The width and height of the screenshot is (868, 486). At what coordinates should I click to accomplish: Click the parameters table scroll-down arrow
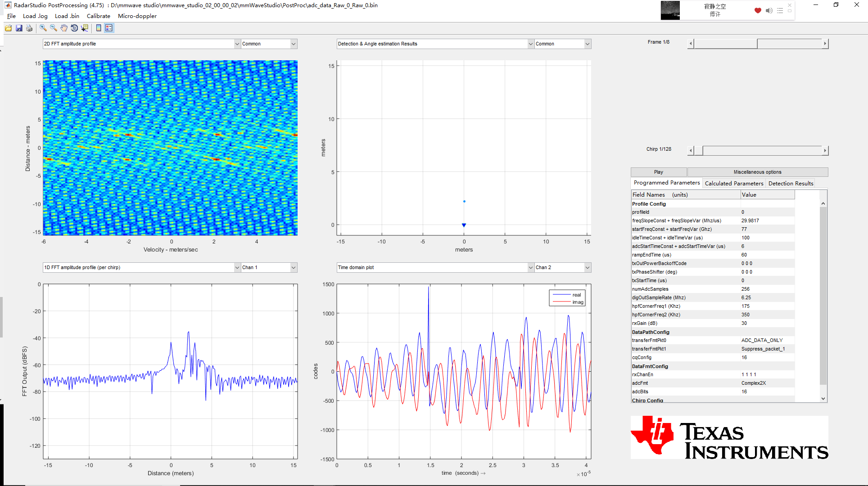click(823, 398)
